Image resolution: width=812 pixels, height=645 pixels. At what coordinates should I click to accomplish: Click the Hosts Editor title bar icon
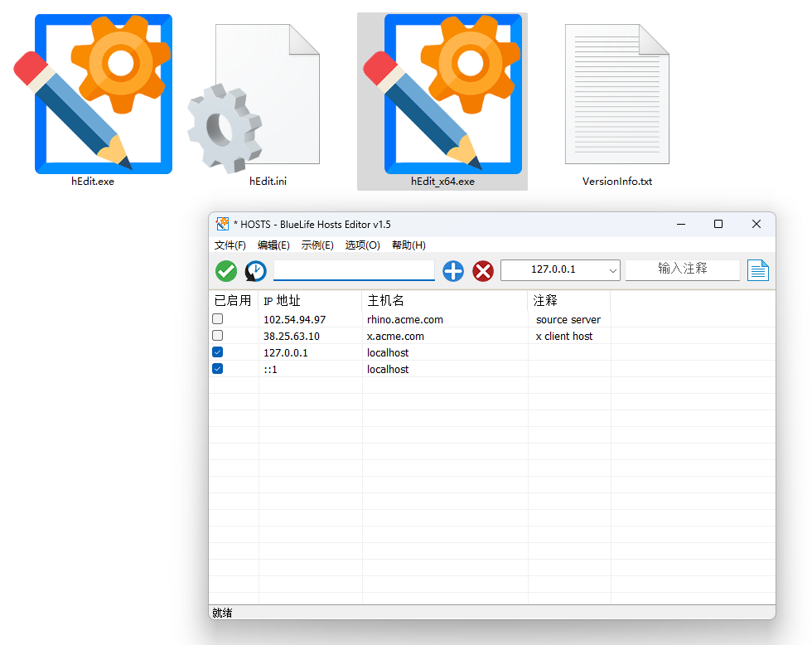[222, 224]
